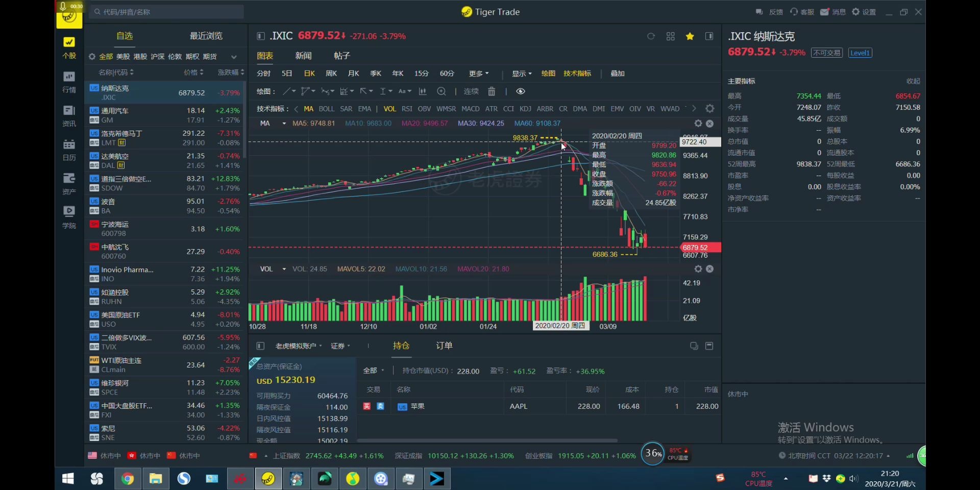Expand the 证券 securities dropdown
The height and width of the screenshot is (490, 980).
[x=340, y=346]
